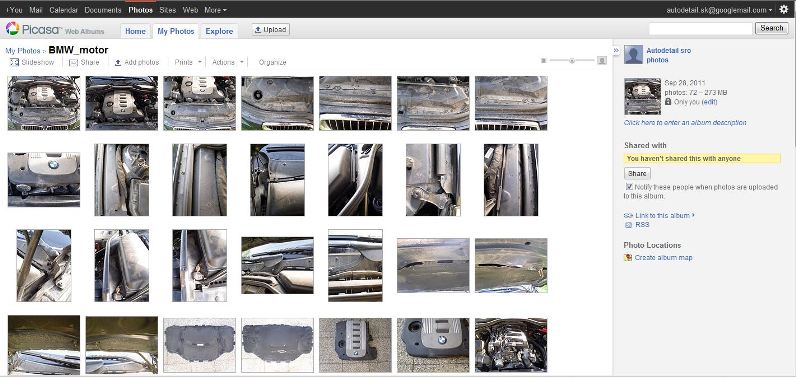Switch to the Explore tab
This screenshot has height=378, width=796.
[219, 31]
